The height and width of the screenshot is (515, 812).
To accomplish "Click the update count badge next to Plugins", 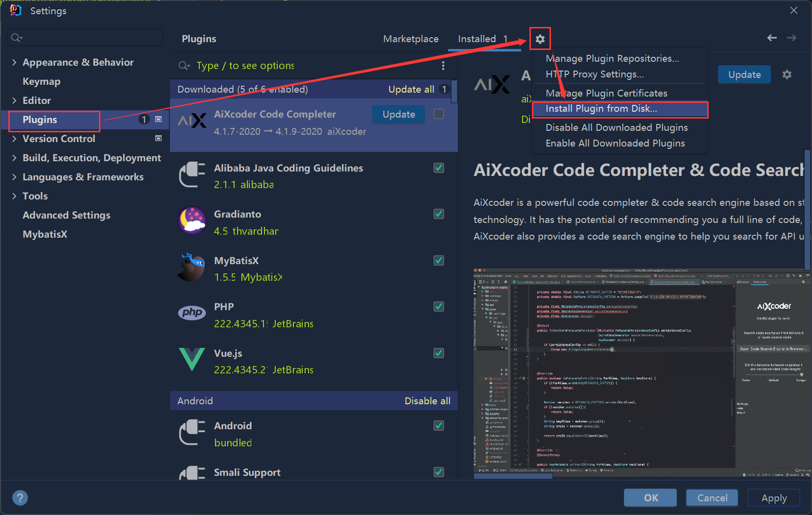I will click(143, 120).
